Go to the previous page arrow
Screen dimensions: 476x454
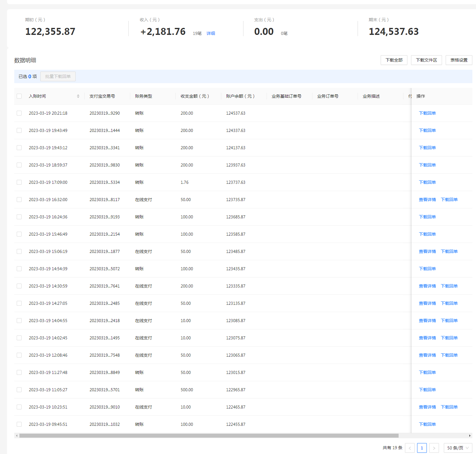click(410, 448)
